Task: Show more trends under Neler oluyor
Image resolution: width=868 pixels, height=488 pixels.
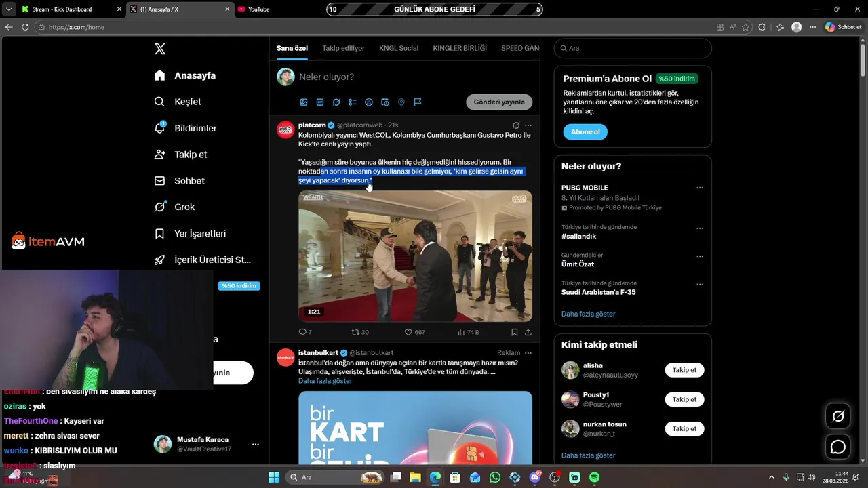Action: click(588, 314)
